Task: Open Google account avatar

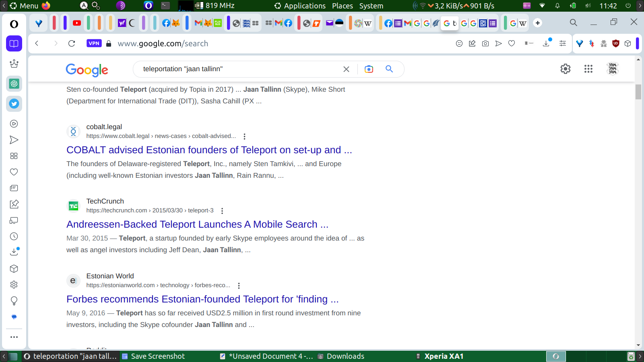Action: click(x=613, y=69)
